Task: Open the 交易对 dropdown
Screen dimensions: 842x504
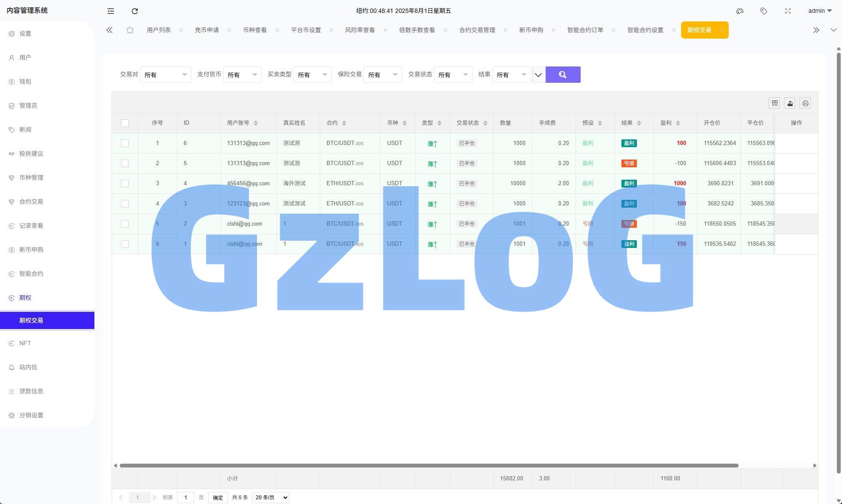Action: click(x=166, y=75)
